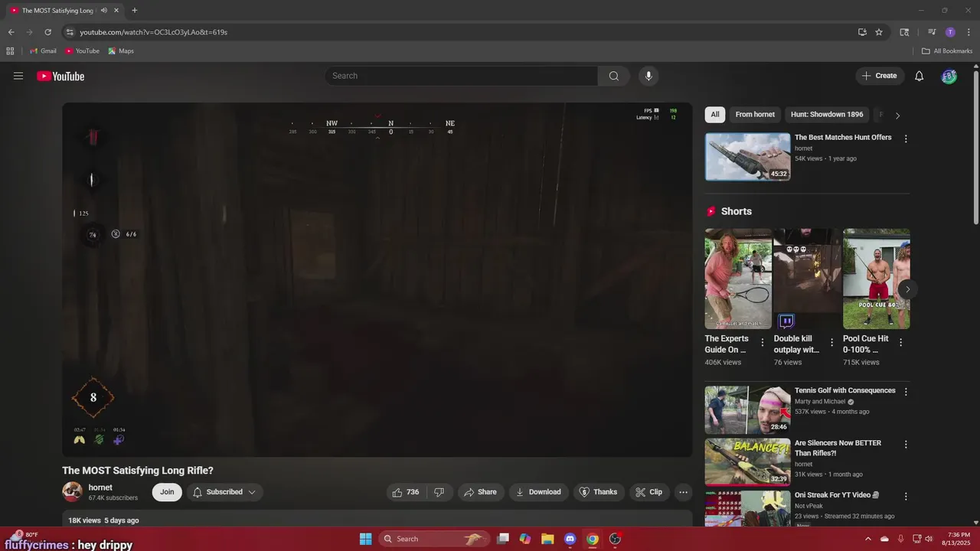Go to the YouTube home logo

(x=60, y=76)
